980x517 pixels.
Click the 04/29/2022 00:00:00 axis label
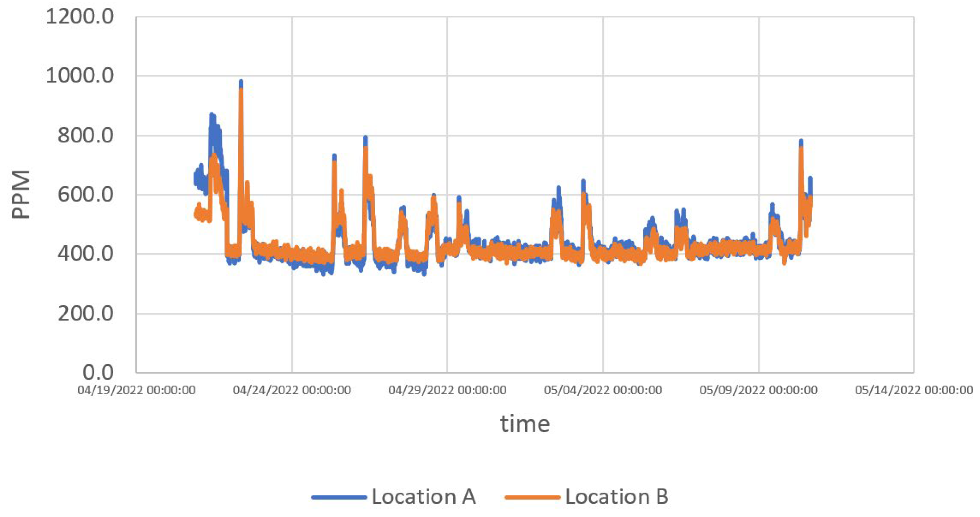pos(447,390)
